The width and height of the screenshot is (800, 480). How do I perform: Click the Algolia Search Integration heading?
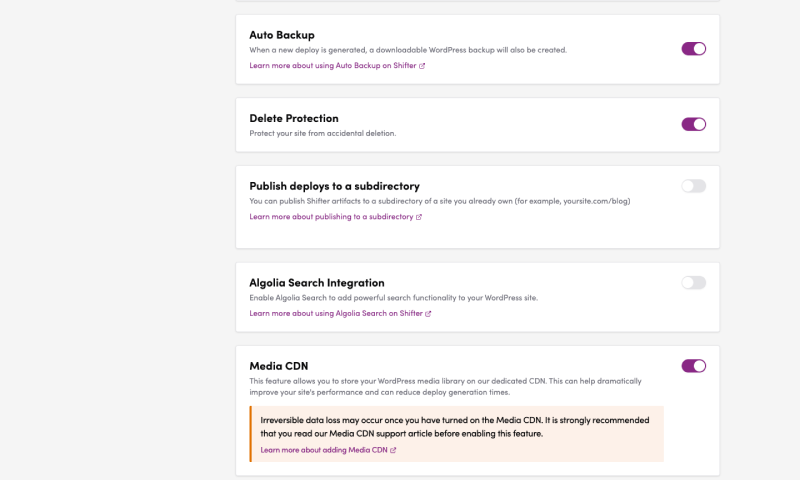click(317, 283)
